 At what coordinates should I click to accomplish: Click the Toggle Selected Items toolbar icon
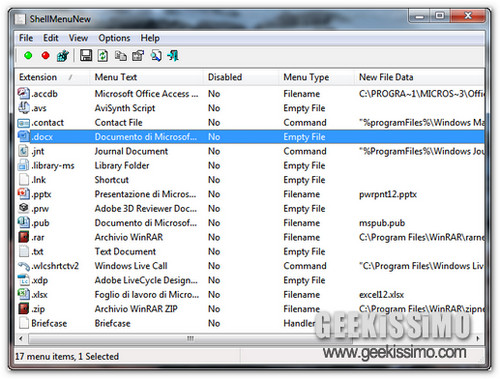click(63, 56)
